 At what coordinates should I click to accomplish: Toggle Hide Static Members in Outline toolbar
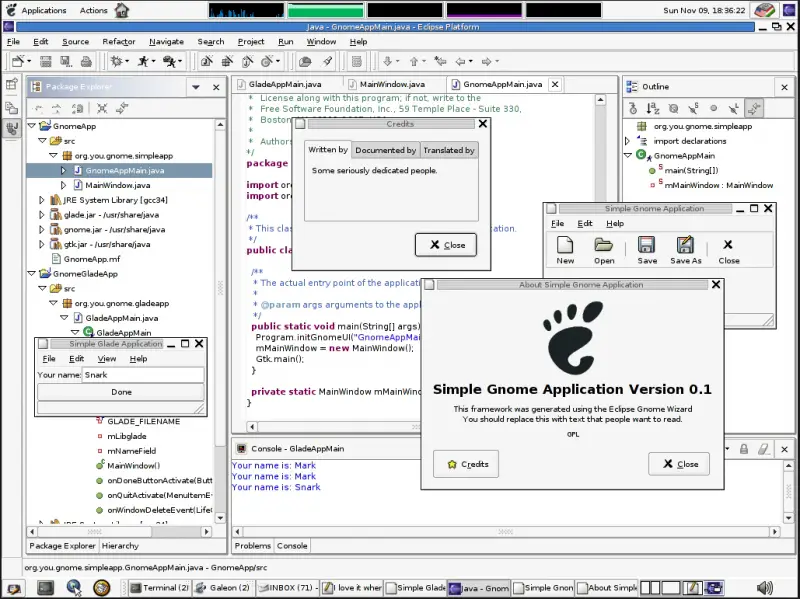(x=693, y=108)
